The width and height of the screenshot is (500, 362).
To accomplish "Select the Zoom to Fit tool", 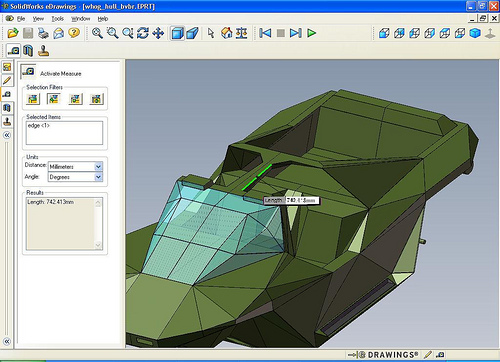I will (x=97, y=33).
